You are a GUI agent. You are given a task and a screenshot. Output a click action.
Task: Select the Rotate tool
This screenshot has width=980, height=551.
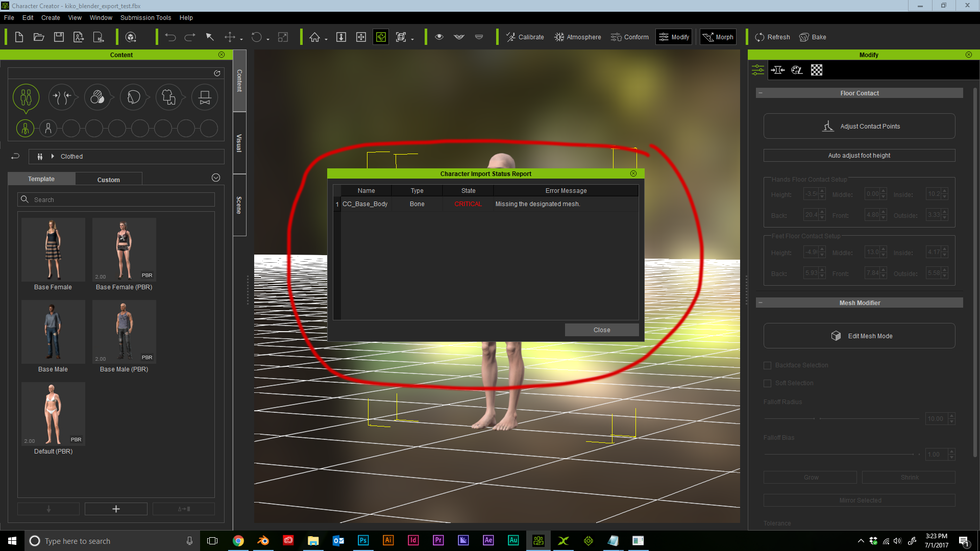click(256, 37)
